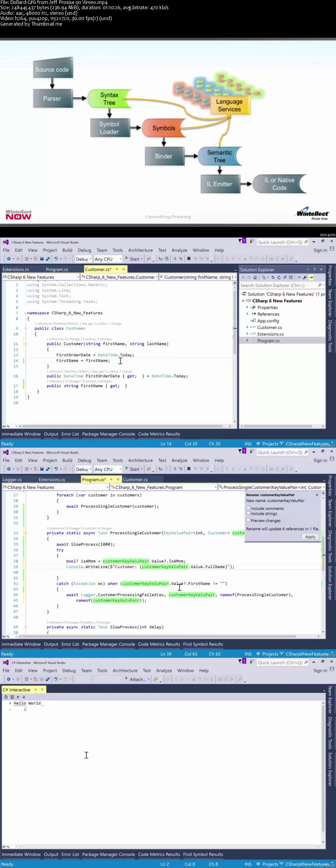Switch to Extensions.cs tab in Customer.cs window

(x=16, y=269)
